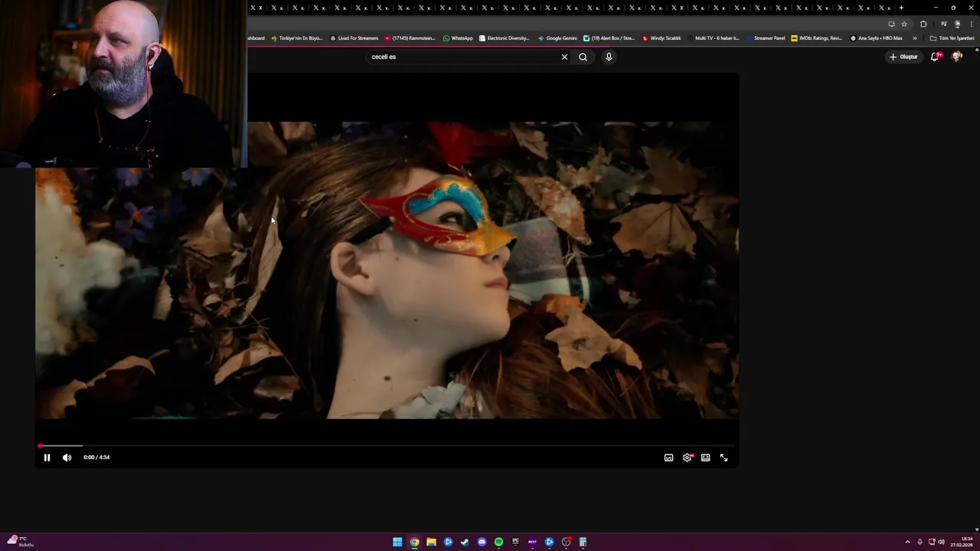Open video player settings gear
Screen dimensions: 980x551
[687, 458]
